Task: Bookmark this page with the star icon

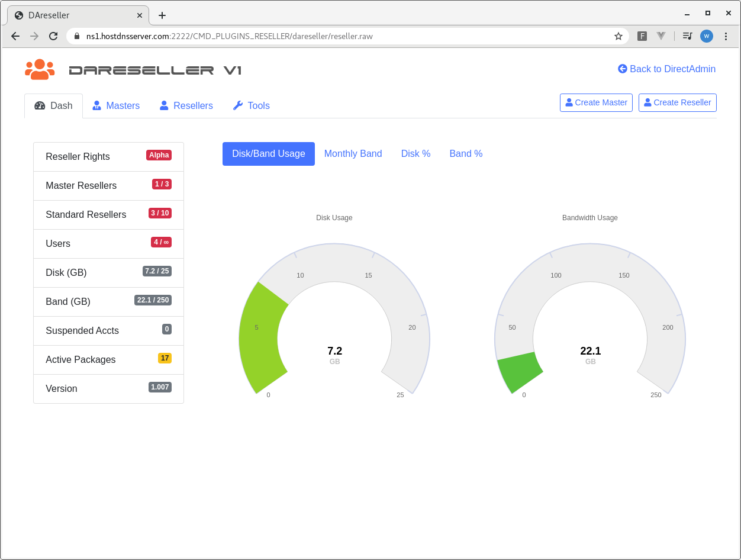Action: pyautogui.click(x=618, y=36)
